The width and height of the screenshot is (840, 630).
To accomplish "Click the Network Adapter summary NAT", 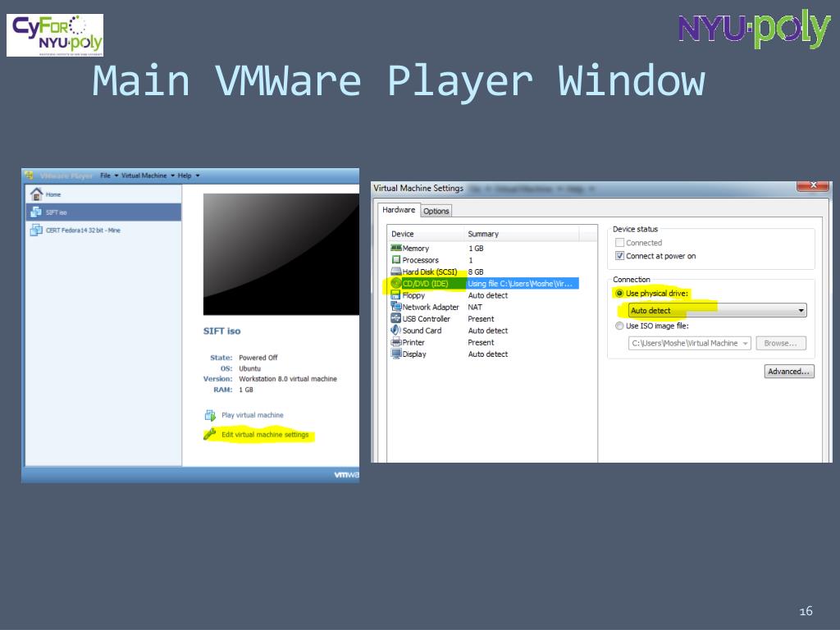I will coord(475,308).
